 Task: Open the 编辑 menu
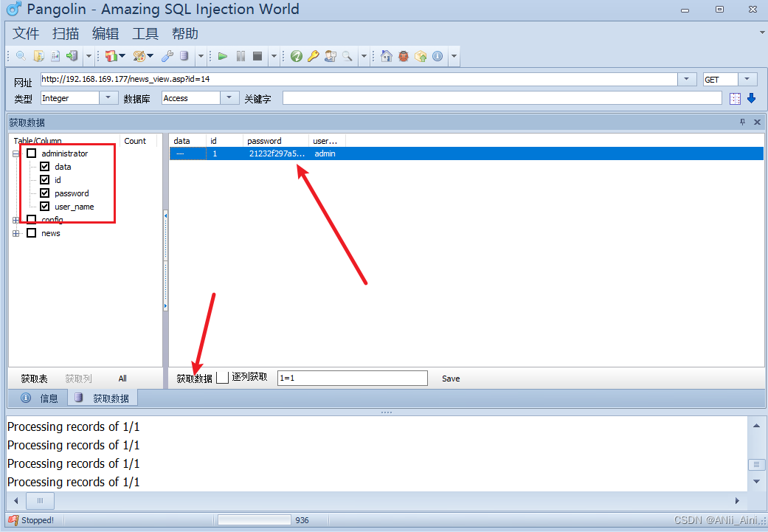[105, 33]
